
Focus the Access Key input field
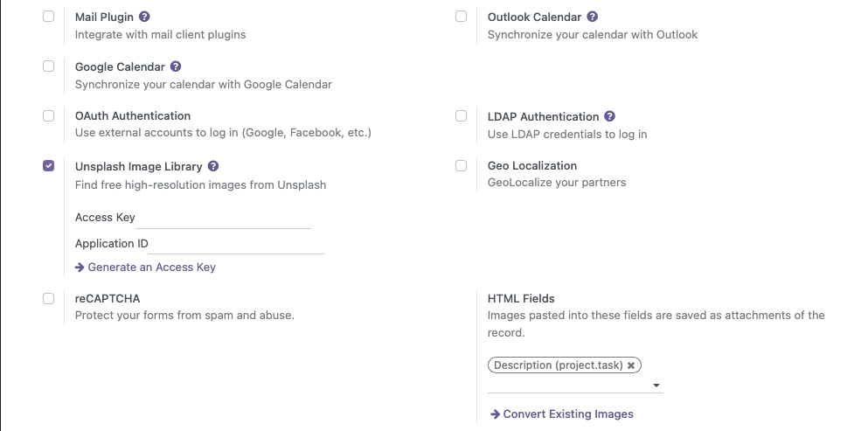click(223, 219)
